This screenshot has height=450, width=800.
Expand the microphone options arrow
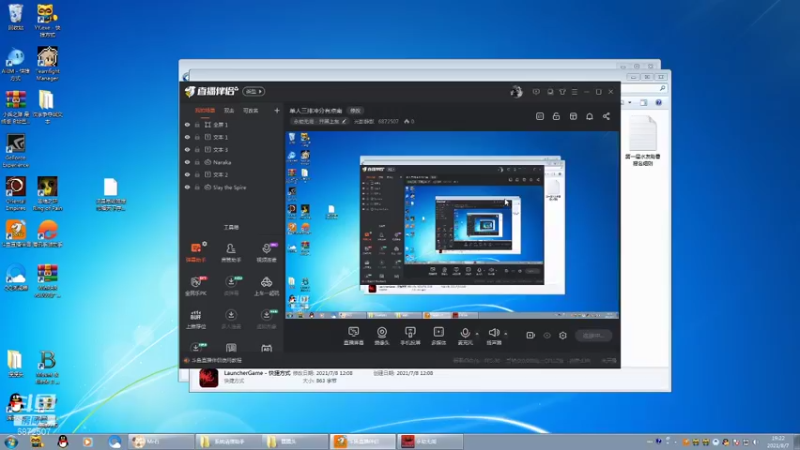pyautogui.click(x=477, y=334)
